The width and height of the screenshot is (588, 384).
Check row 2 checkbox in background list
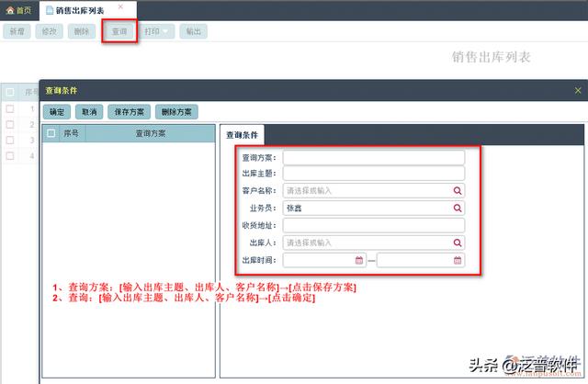[10, 125]
